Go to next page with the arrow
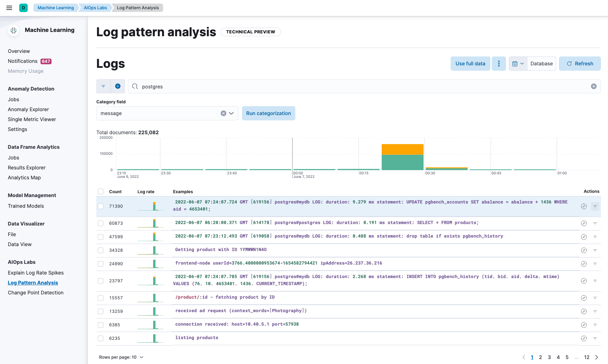The image size is (608, 364). 597,357
